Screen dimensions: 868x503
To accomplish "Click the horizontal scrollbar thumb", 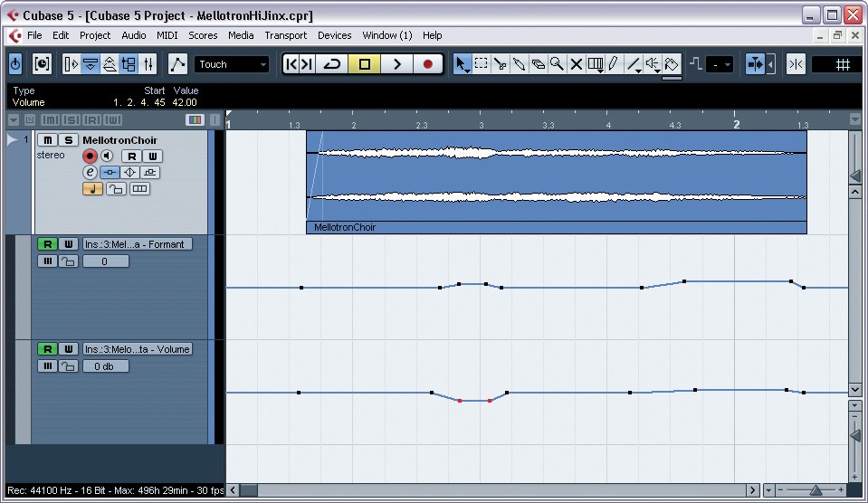I will pyautogui.click(x=249, y=490).
